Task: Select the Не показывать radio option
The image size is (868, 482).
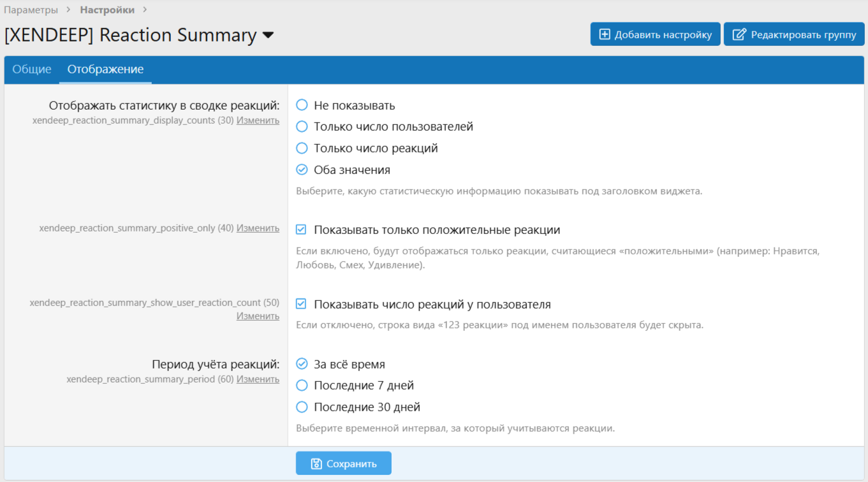Action: tap(302, 105)
